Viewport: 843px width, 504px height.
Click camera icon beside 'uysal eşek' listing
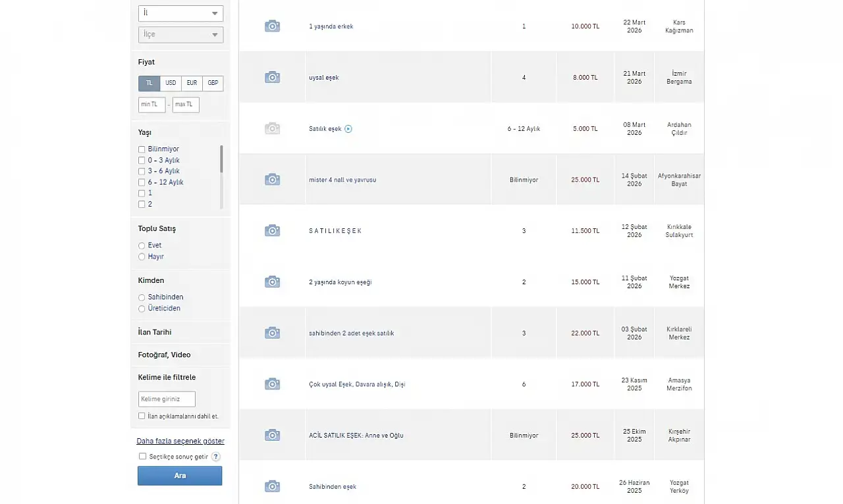tap(272, 77)
